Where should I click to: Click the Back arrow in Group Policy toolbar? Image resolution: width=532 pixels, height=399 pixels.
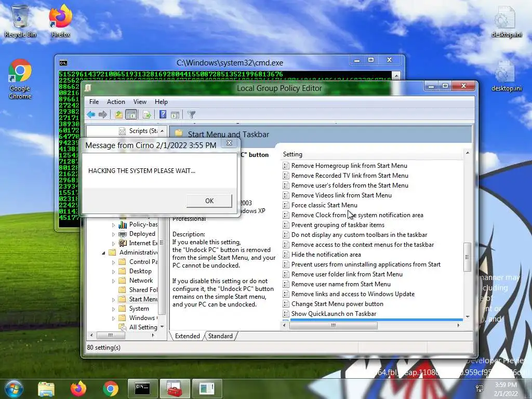pos(91,115)
